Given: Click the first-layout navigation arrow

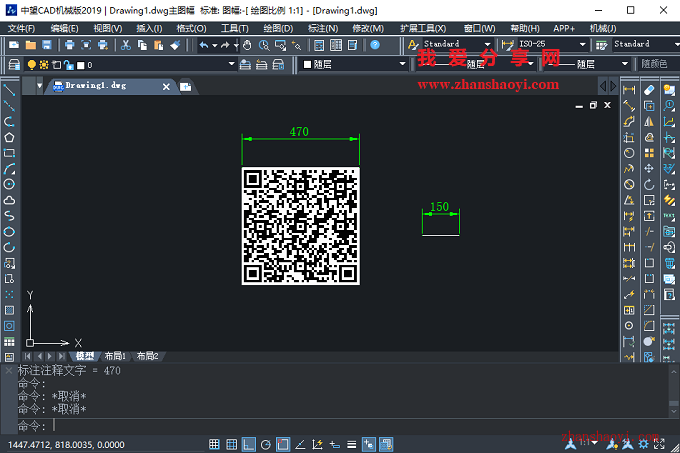Looking at the screenshot, I should click(x=27, y=356).
